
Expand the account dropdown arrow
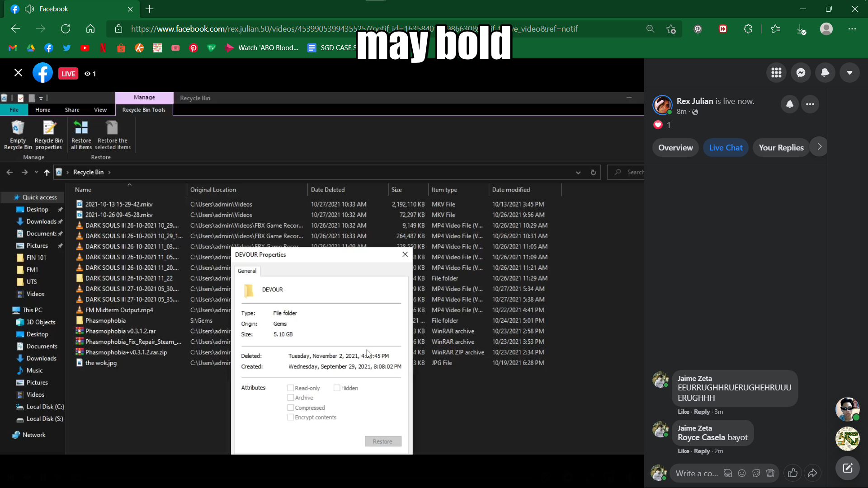[x=849, y=73]
